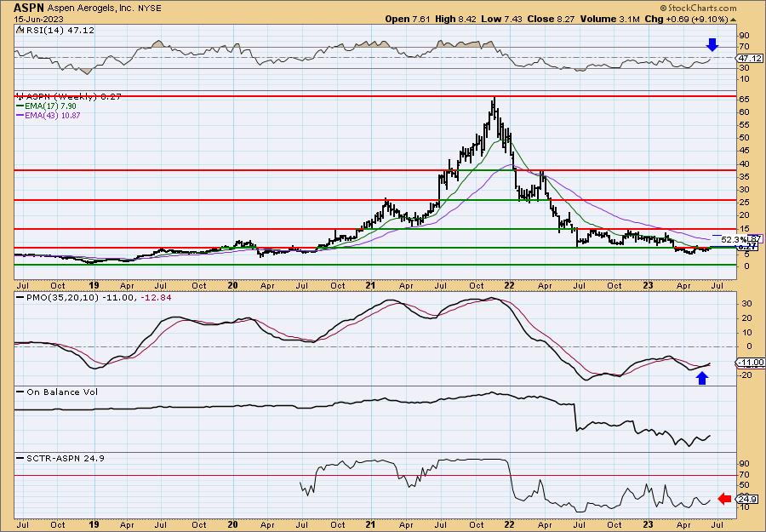Image resolution: width=766 pixels, height=532 pixels.
Task: Click the EMA(43) 10.87 legend entry
Action: point(53,115)
